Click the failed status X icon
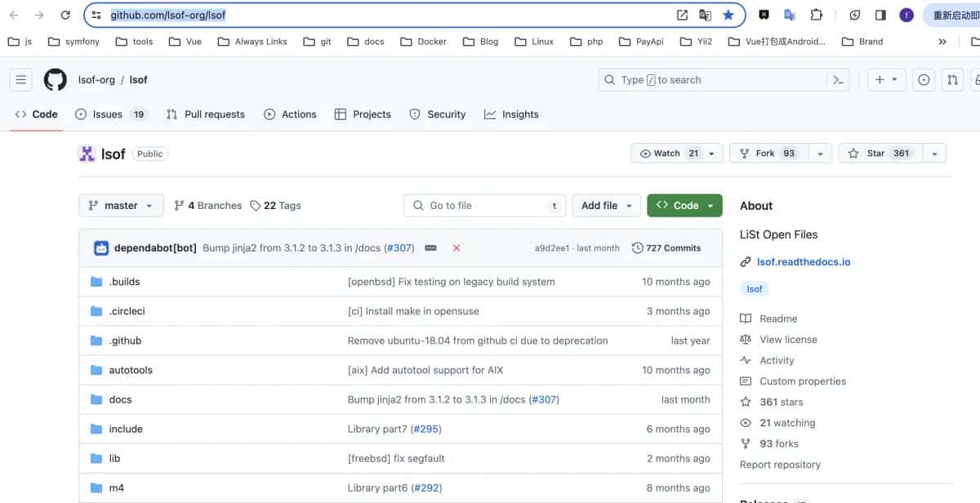 point(456,248)
